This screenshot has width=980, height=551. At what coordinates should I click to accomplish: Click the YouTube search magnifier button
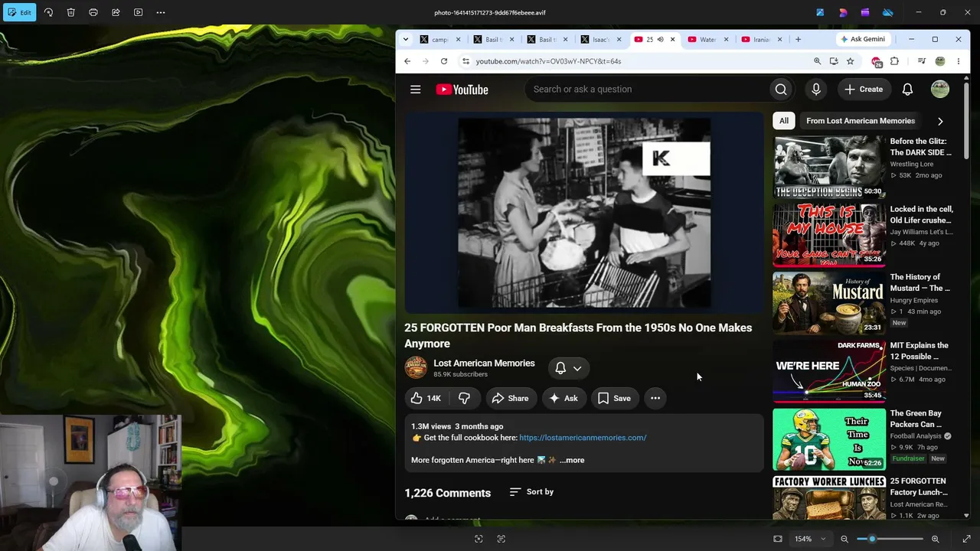point(781,90)
